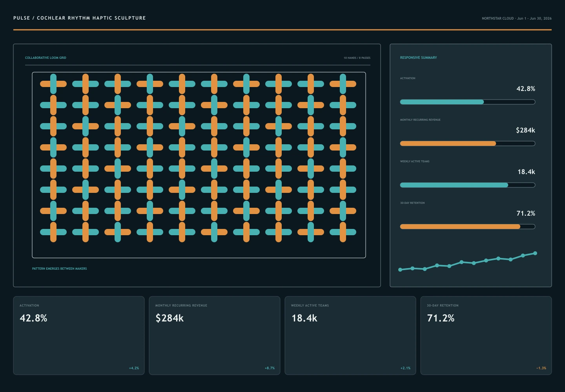565x392 pixels.
Task: Click the $284k figure on the bottom revenue card
Action: (x=169, y=318)
